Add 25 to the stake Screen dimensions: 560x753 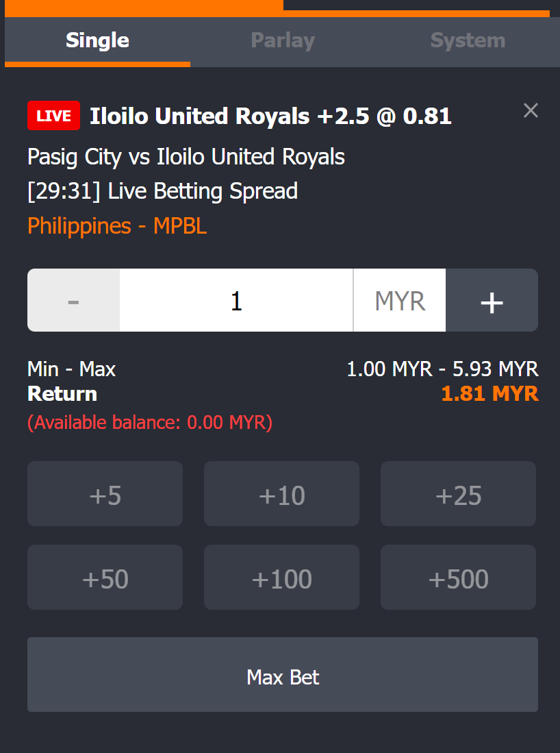458,494
